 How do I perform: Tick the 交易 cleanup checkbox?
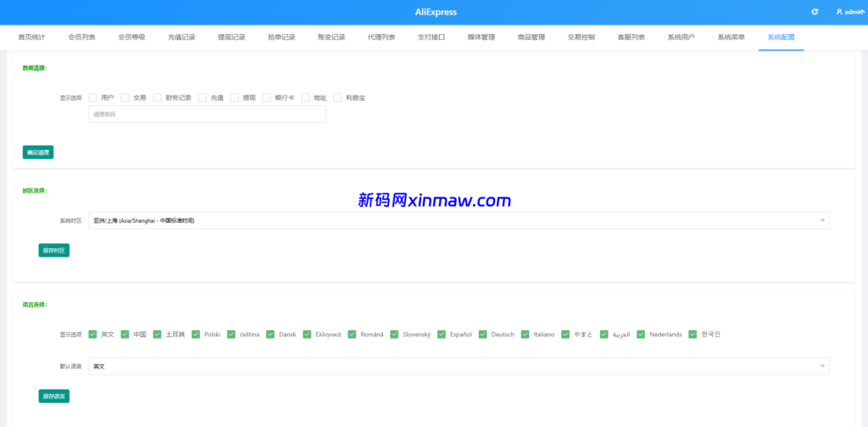point(125,97)
